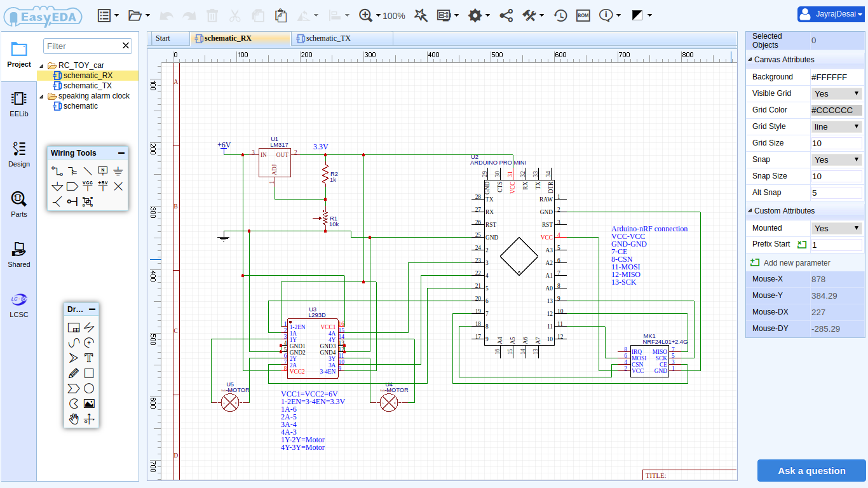Switch to the Start tab
Viewport: 868px width, 488px height.
click(x=163, y=38)
